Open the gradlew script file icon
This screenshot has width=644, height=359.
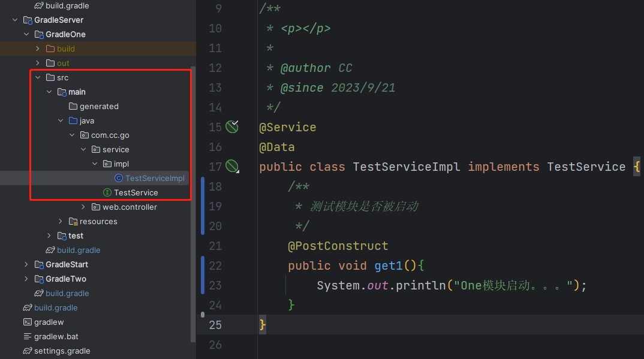click(x=28, y=322)
